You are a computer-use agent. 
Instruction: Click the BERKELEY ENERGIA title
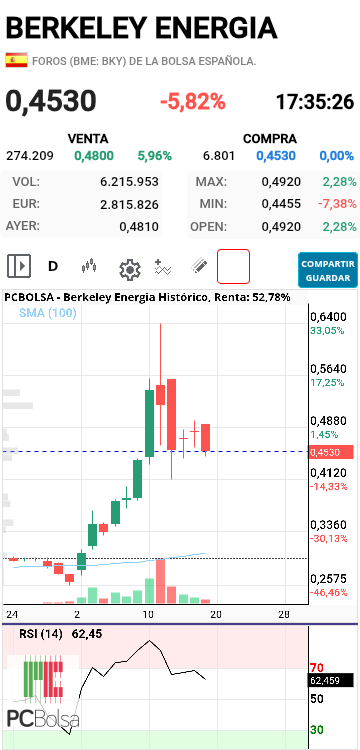point(142,28)
